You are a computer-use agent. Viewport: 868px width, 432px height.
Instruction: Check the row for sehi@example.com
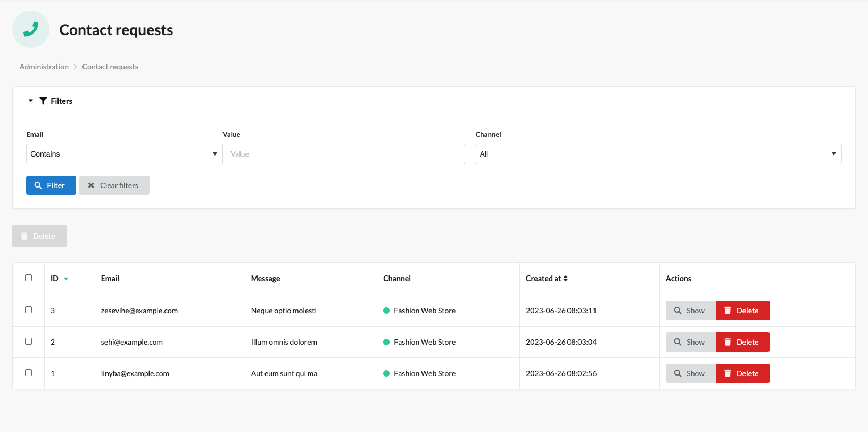pos(29,341)
